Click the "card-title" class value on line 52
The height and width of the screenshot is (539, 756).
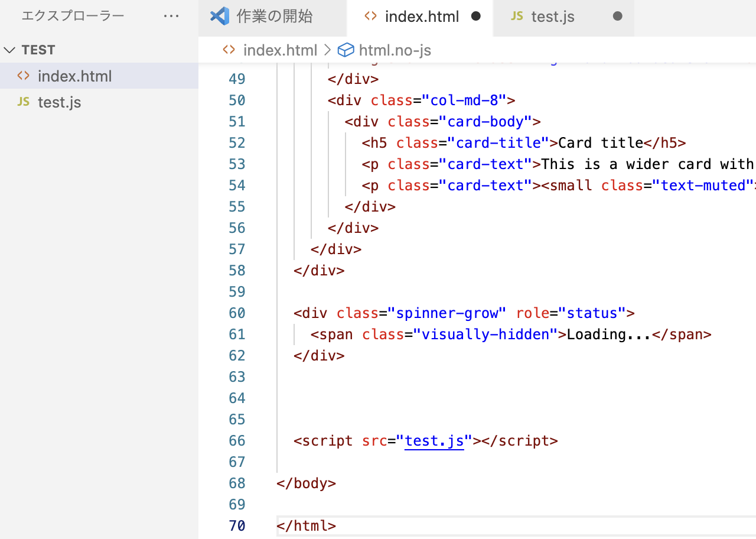(x=498, y=143)
